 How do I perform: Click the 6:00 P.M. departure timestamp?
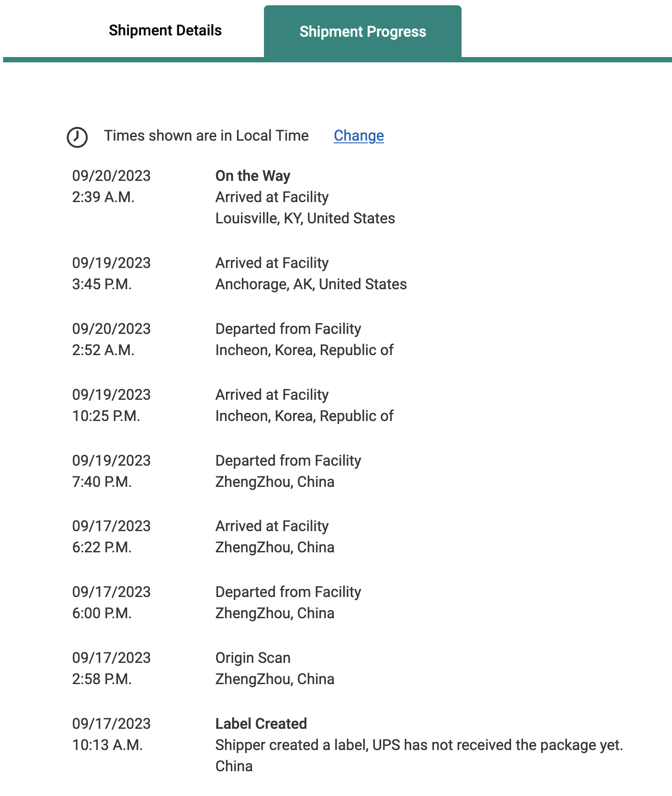(102, 613)
